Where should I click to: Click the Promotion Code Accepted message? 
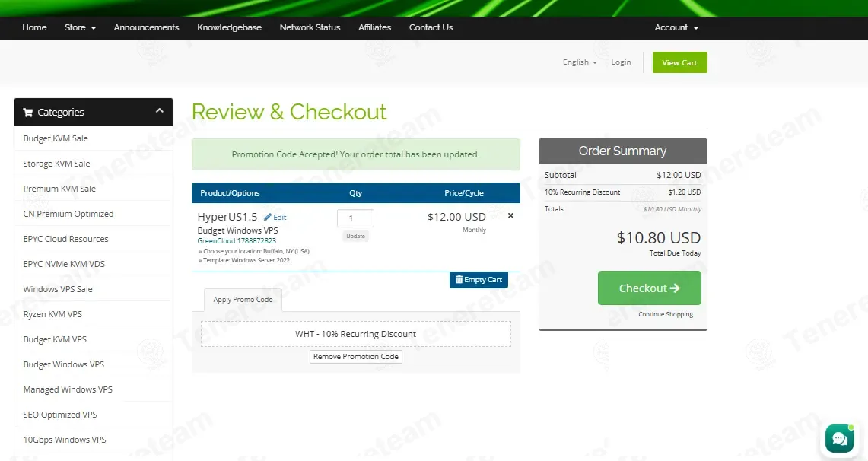tap(355, 154)
